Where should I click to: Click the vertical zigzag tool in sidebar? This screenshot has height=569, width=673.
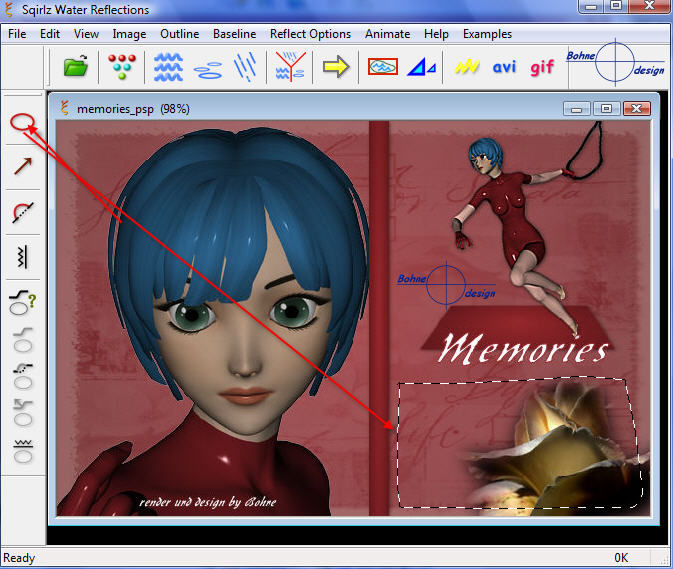[x=22, y=257]
